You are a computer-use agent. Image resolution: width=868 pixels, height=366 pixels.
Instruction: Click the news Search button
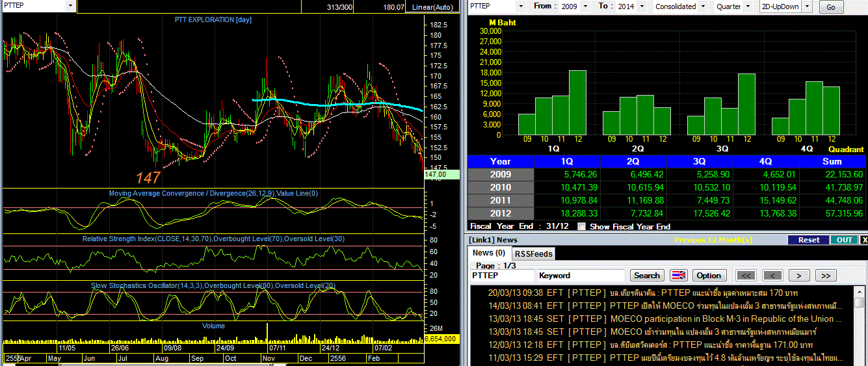click(646, 275)
